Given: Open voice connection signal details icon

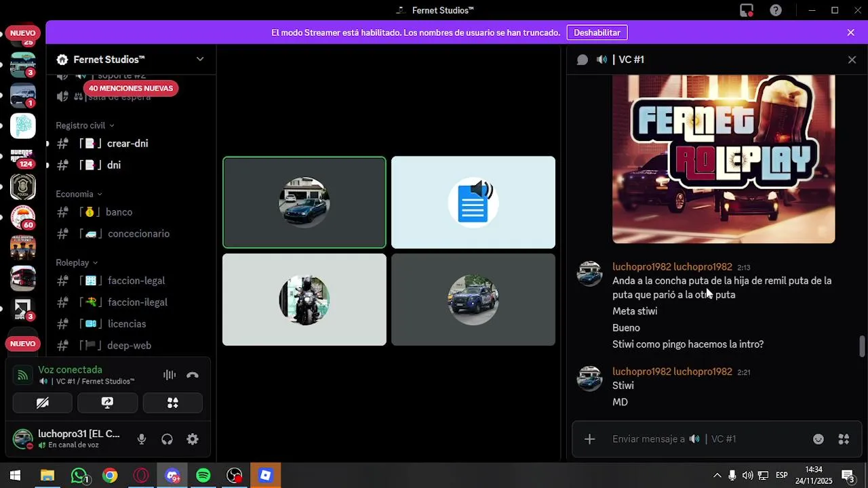Looking at the screenshot, I should [x=22, y=375].
